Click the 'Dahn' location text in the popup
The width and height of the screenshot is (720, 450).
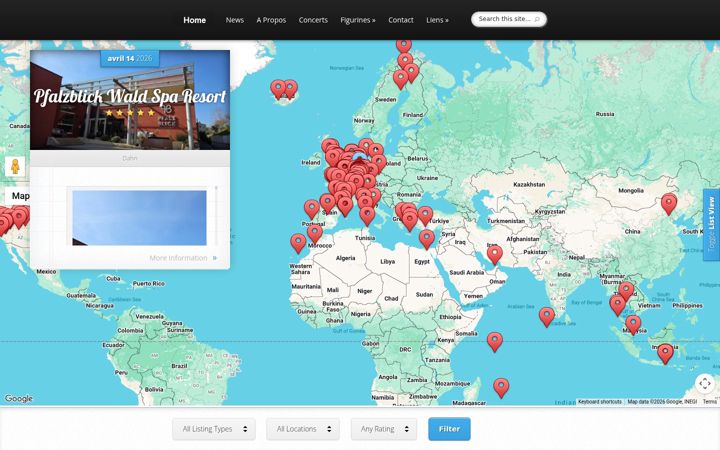130,158
